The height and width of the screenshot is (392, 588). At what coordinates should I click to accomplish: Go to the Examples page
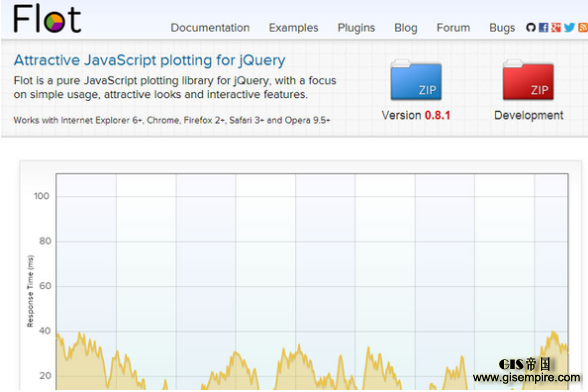(x=293, y=28)
